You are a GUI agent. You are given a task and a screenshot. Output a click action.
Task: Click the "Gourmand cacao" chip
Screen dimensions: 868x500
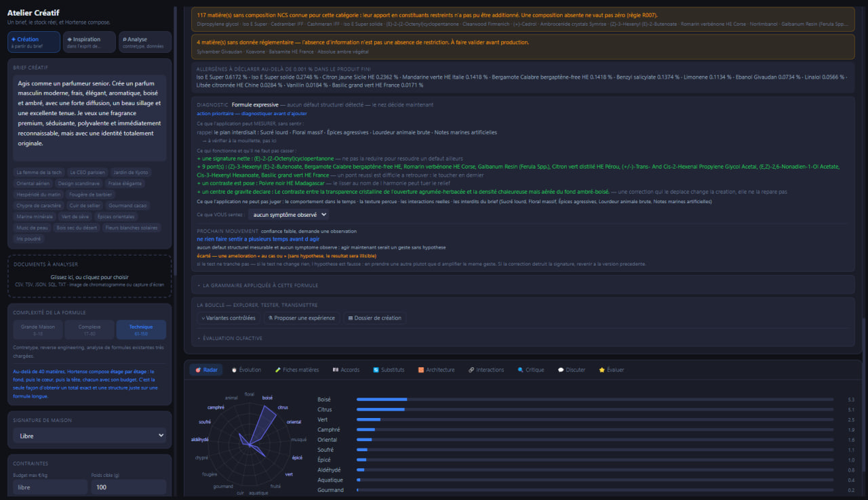coord(126,205)
